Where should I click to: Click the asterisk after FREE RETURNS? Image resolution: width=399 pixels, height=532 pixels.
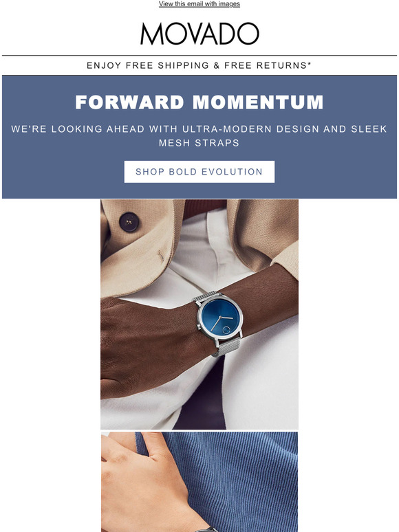tap(310, 64)
